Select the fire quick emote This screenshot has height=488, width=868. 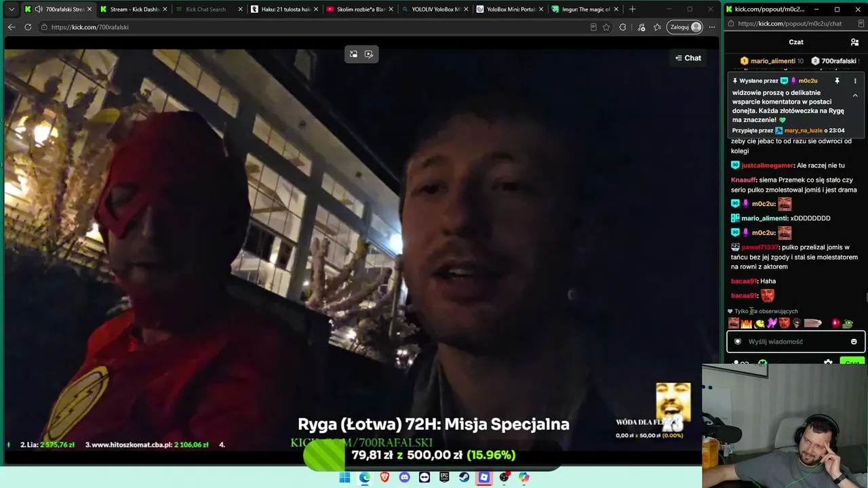pyautogui.click(x=747, y=323)
